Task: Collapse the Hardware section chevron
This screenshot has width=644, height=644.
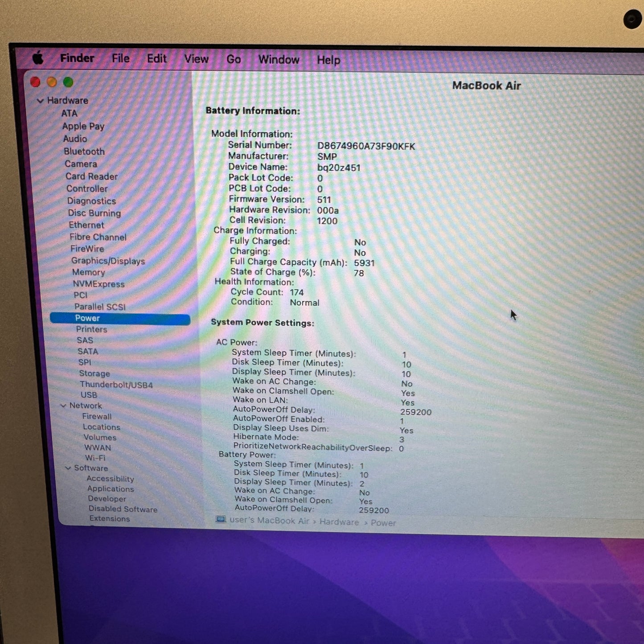Action: click(40, 101)
